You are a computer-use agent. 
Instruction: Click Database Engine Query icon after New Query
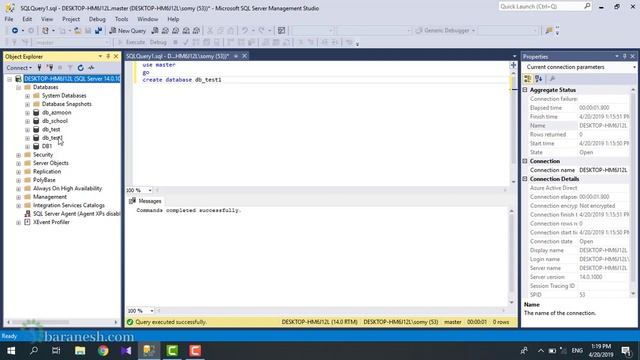155,31
